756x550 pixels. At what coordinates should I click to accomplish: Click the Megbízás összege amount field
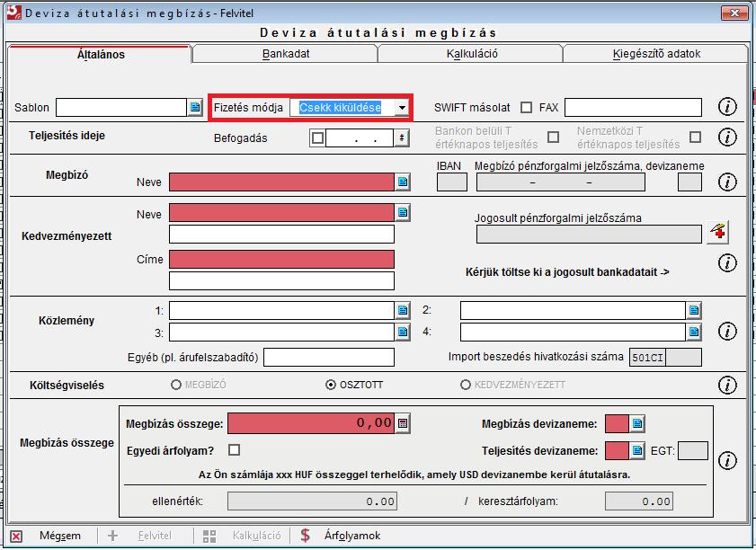[311, 423]
